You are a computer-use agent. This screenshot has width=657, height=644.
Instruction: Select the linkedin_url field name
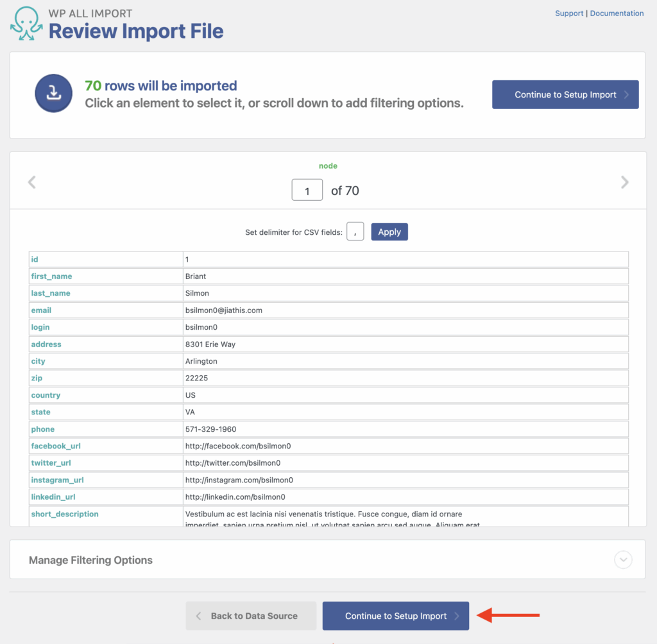tap(53, 497)
